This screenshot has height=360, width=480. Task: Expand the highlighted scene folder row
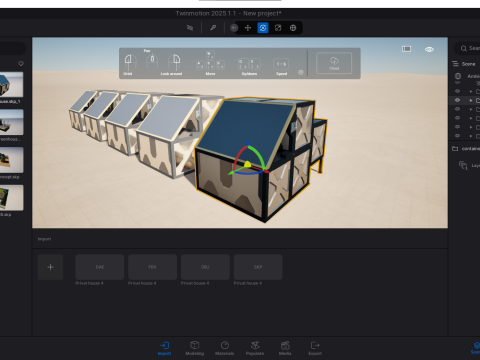(x=471, y=100)
